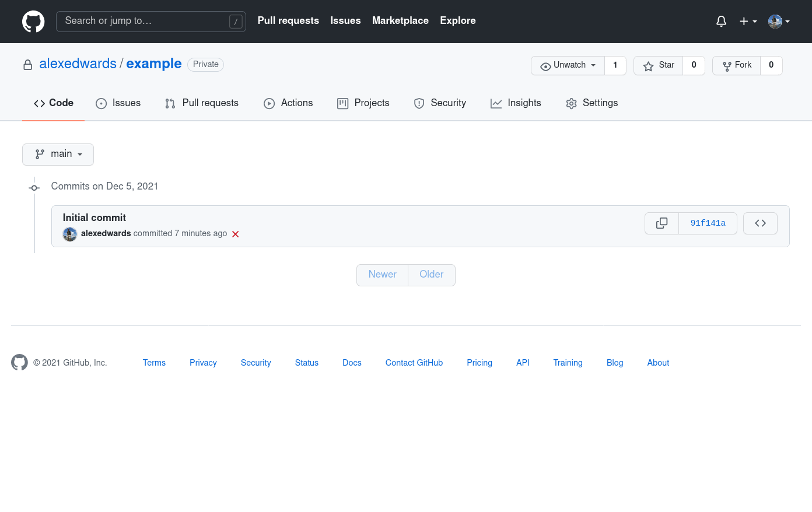Copy the full commit SHA
The height and width of the screenshot is (512, 812).
pyautogui.click(x=661, y=223)
